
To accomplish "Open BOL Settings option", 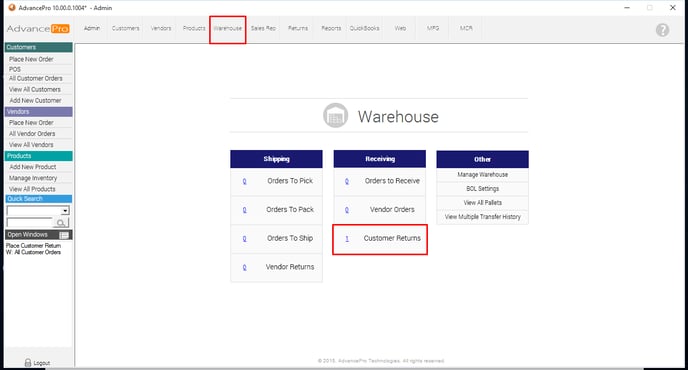I will click(x=482, y=189).
